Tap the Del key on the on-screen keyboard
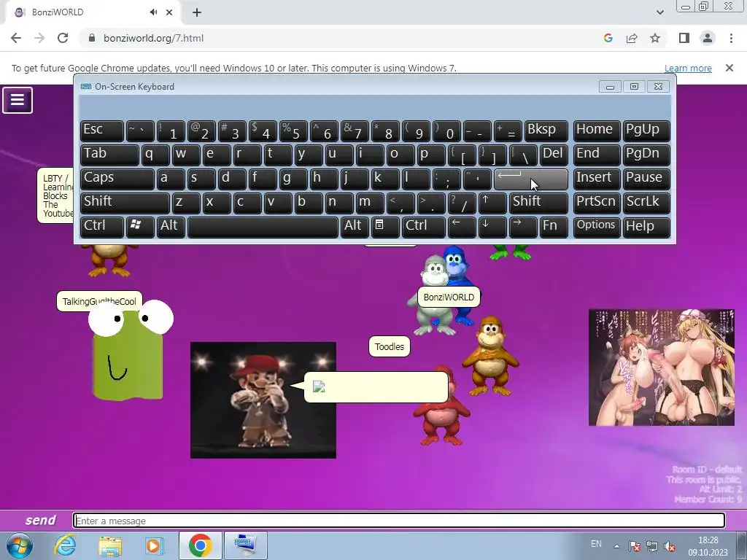Image resolution: width=747 pixels, height=560 pixels. point(554,155)
